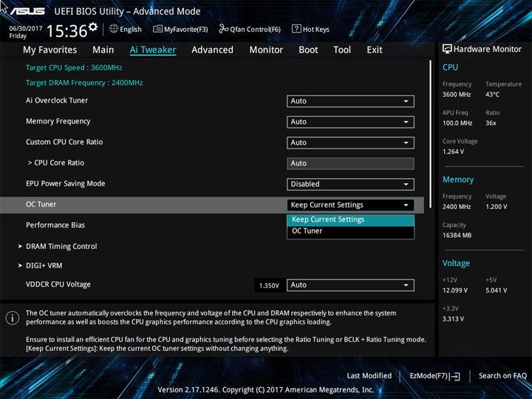
Task: Switch to the Main tab
Action: (x=103, y=50)
